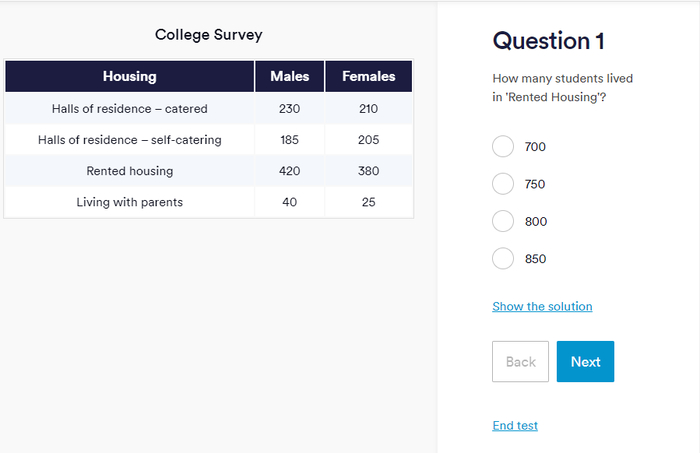
Task: Select the 700 answer option
Action: [x=503, y=147]
